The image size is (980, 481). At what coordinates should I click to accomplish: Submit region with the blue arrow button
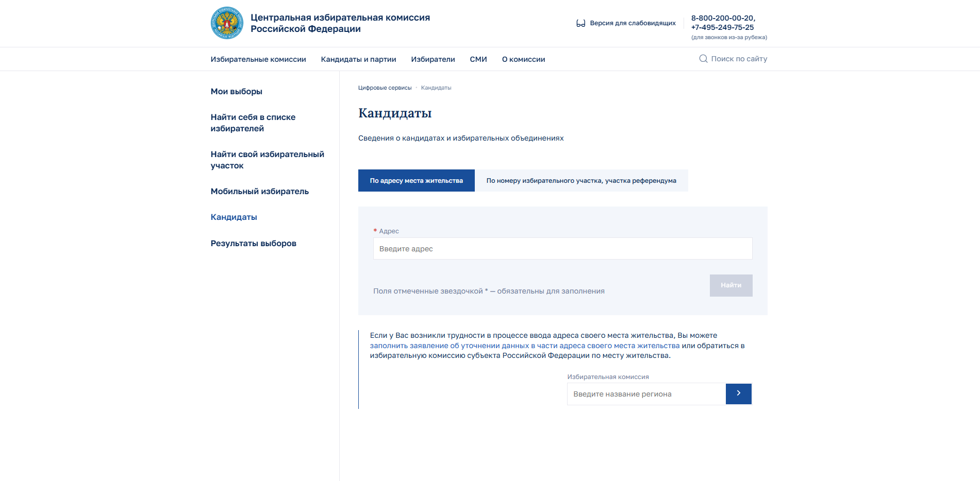pyautogui.click(x=738, y=394)
